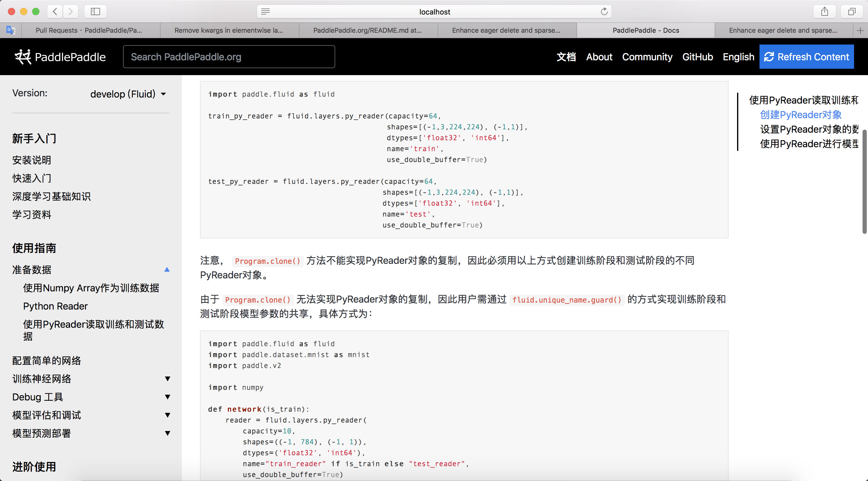Image resolution: width=868 pixels, height=481 pixels.
Task: Open the 文档 nav menu item
Action: point(566,57)
